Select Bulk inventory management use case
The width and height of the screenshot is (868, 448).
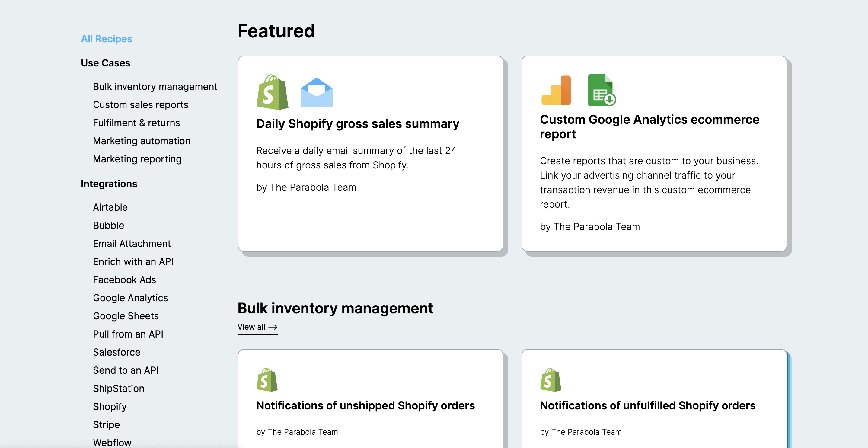pos(155,87)
